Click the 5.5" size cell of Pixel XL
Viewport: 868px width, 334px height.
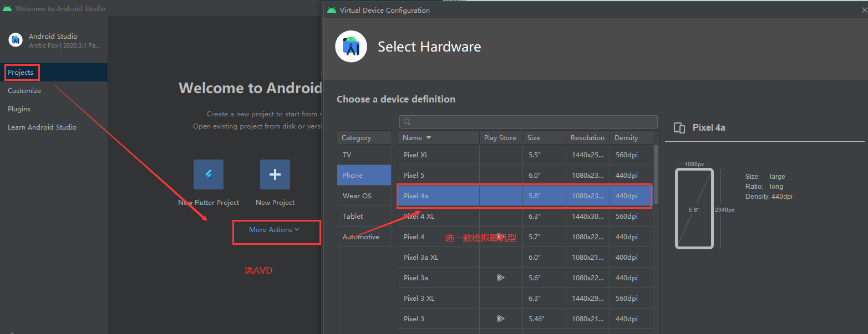[544, 155]
